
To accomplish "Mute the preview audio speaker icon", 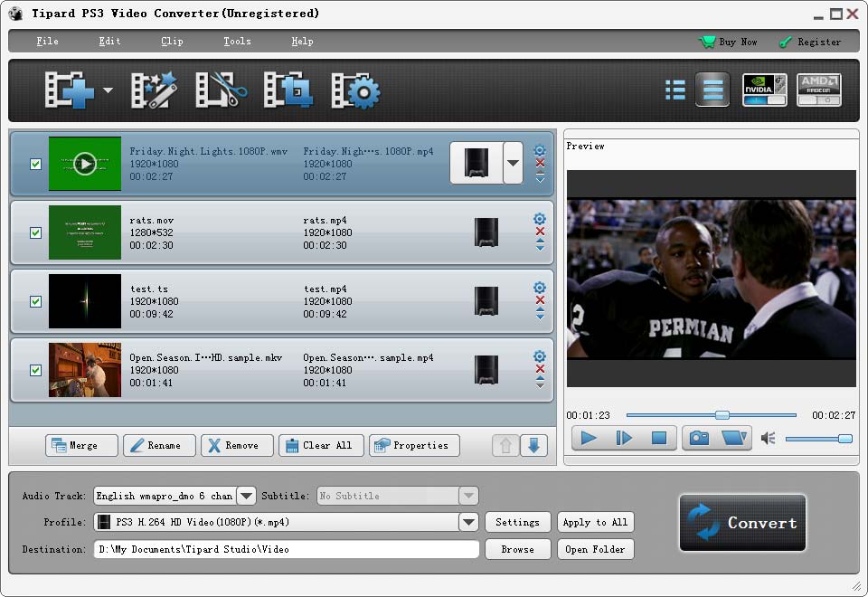I will coord(768,438).
